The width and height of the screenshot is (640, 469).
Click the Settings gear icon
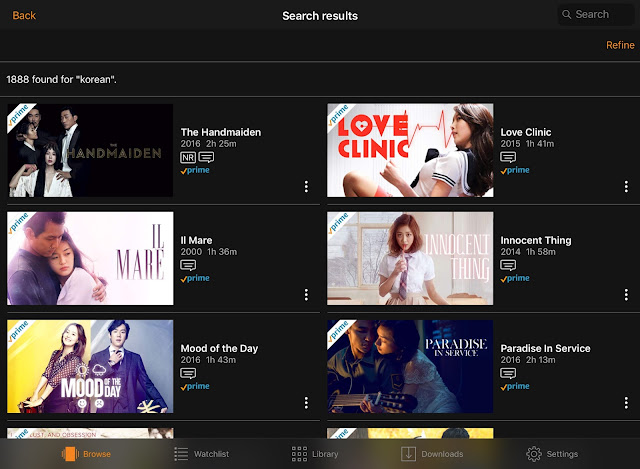pyautogui.click(x=534, y=454)
